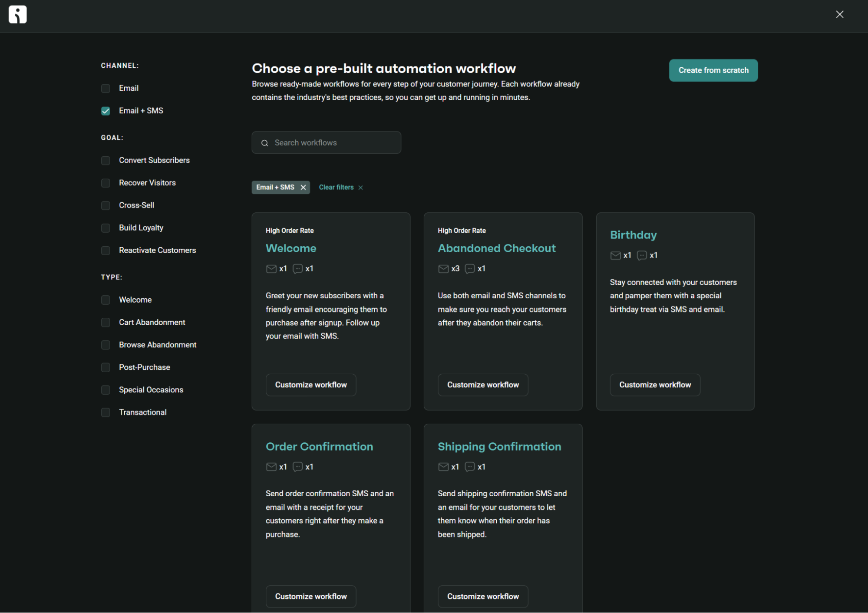Image resolution: width=868 pixels, height=613 pixels.
Task: Toggle the Reactivate Customers checkbox
Action: [106, 250]
